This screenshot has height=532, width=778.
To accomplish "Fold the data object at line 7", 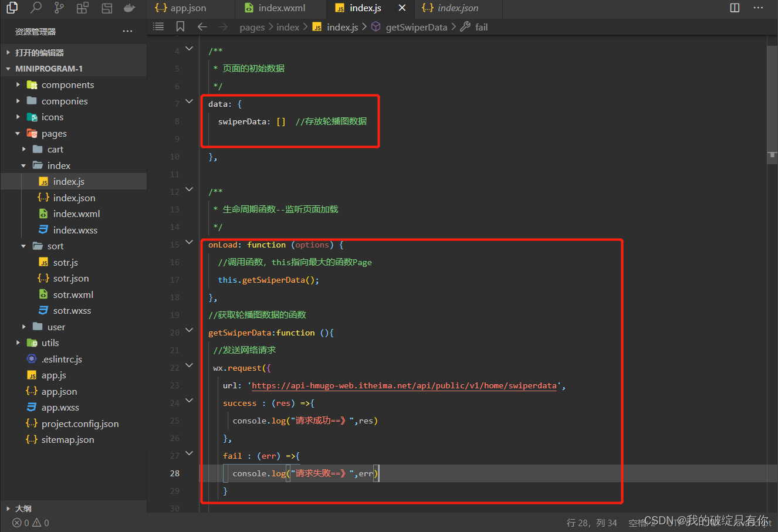I will 189,101.
